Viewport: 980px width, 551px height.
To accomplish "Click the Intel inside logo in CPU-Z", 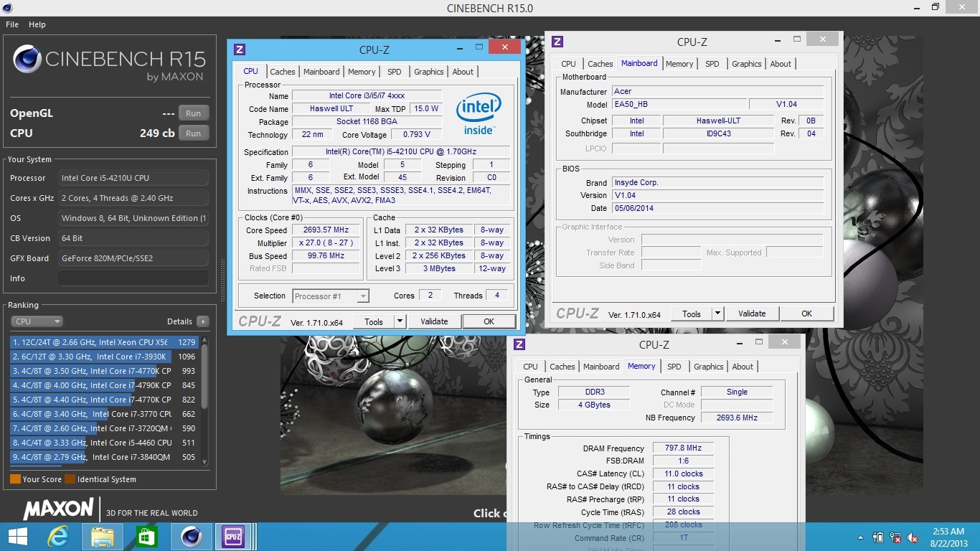I will (x=479, y=113).
